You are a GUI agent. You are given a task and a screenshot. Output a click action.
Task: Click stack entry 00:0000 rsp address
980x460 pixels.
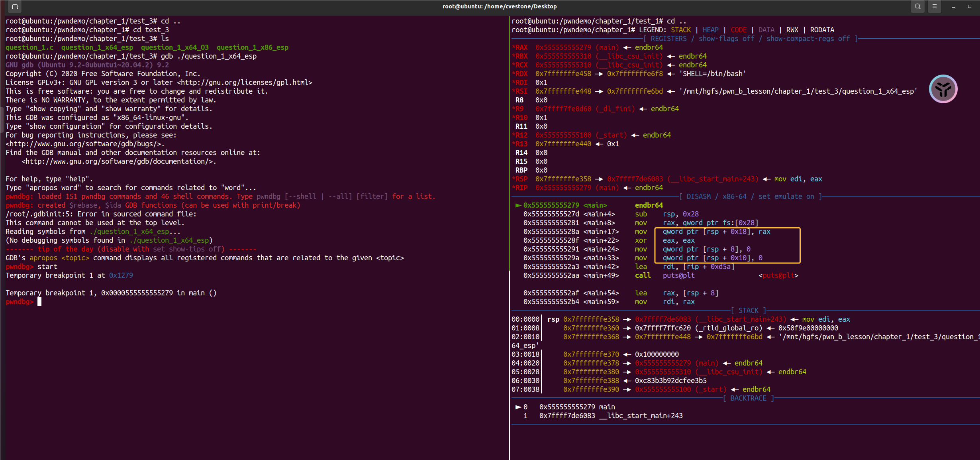tap(591, 319)
